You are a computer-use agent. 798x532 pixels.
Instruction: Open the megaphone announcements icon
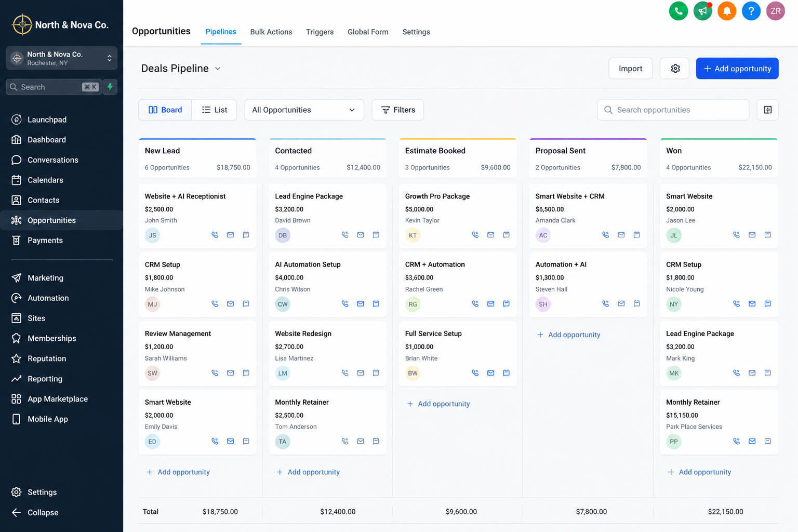tap(703, 11)
